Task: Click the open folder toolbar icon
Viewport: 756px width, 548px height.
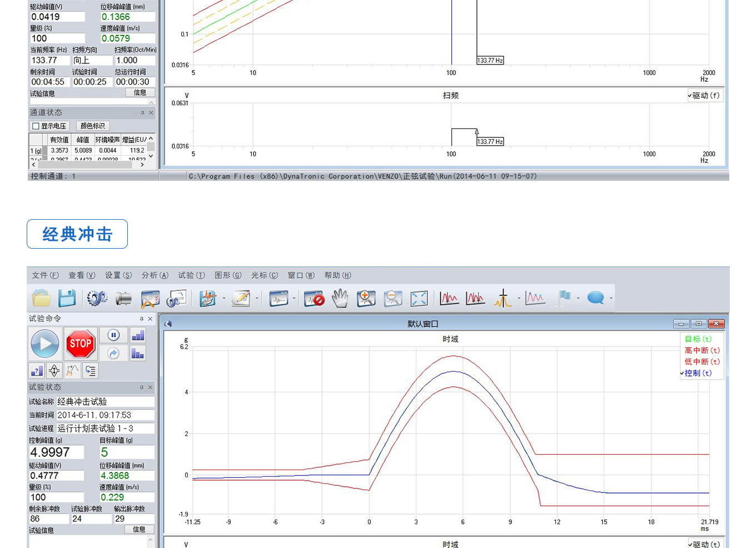Action: coord(41,298)
